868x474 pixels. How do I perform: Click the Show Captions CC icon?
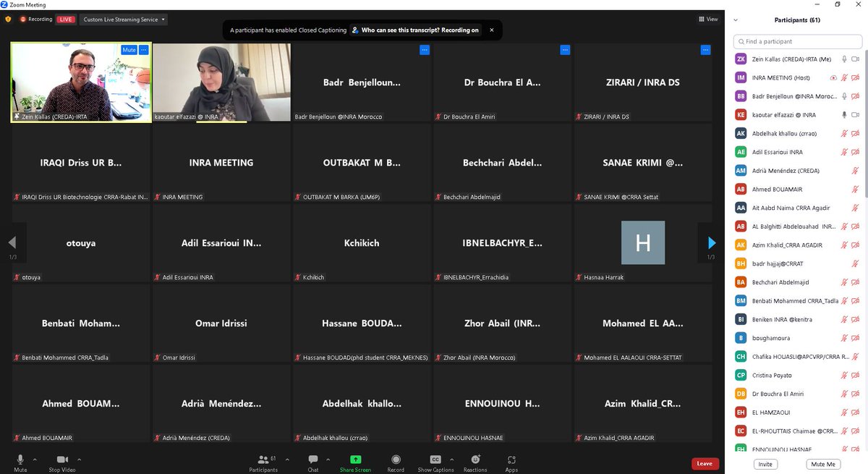tap(435, 460)
